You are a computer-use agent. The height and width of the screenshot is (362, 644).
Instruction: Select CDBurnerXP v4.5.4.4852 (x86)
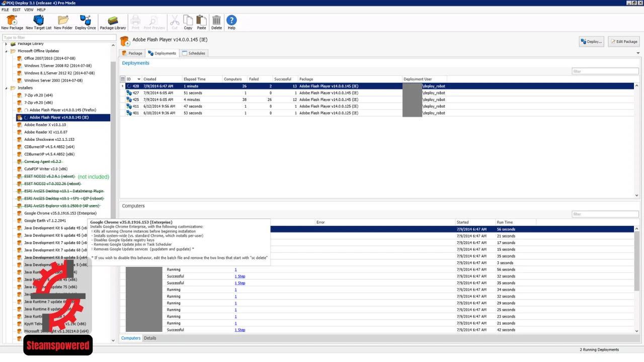[49, 154]
